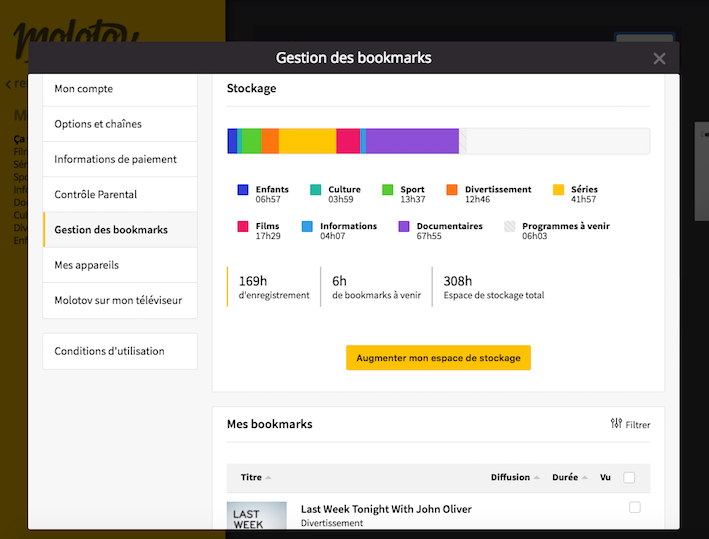Click the filter sliders icon
Viewport: 709px width, 539px height.
click(x=616, y=424)
